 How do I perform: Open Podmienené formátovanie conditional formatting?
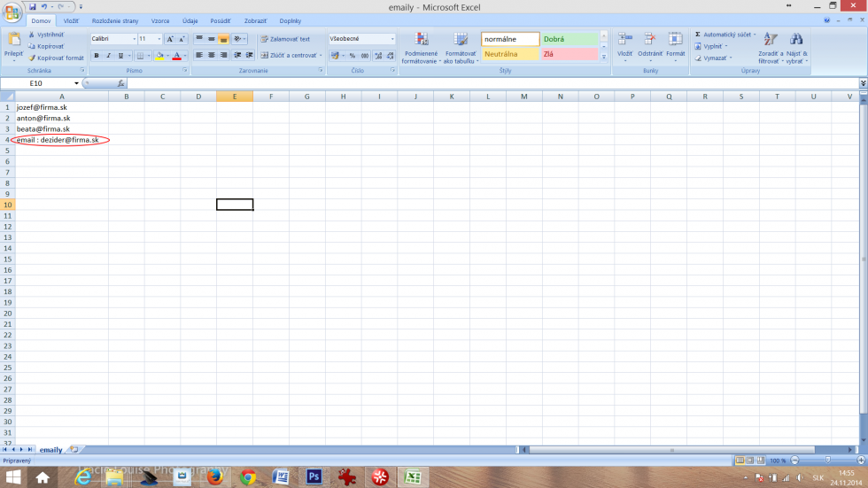421,48
